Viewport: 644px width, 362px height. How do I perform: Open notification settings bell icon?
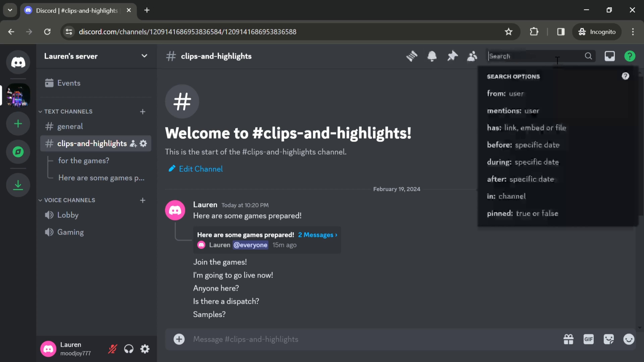point(432,56)
